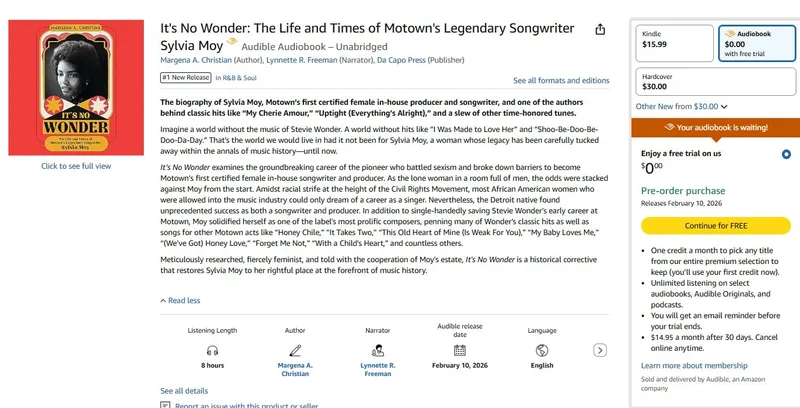Choose the Audiobook $0.00 format tab
This screenshot has width=800, height=408.
[x=757, y=43]
